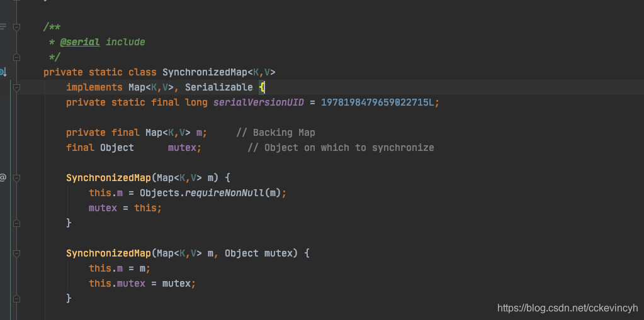The width and height of the screenshot is (644, 320).
Task: Click the rendered-doc toggle icon beside the /** comment
Action: pyautogui.click(x=3, y=27)
